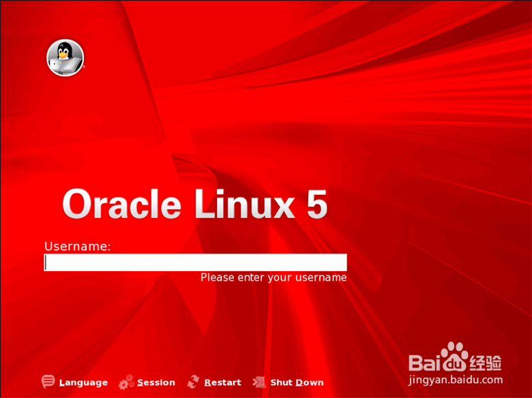This screenshot has height=398, width=532.
Task: Click the Language speech-bubble icon
Action: [48, 382]
